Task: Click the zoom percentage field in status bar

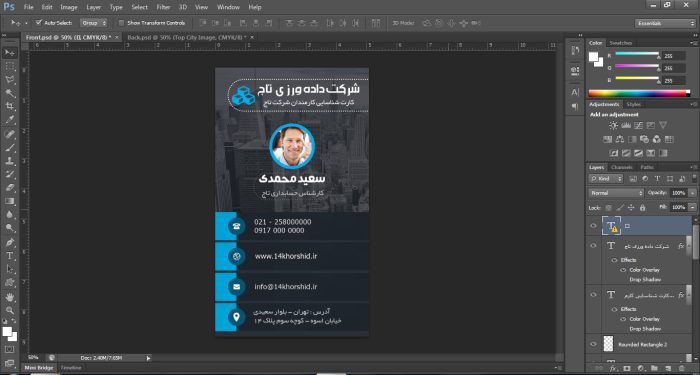Action: [34, 358]
